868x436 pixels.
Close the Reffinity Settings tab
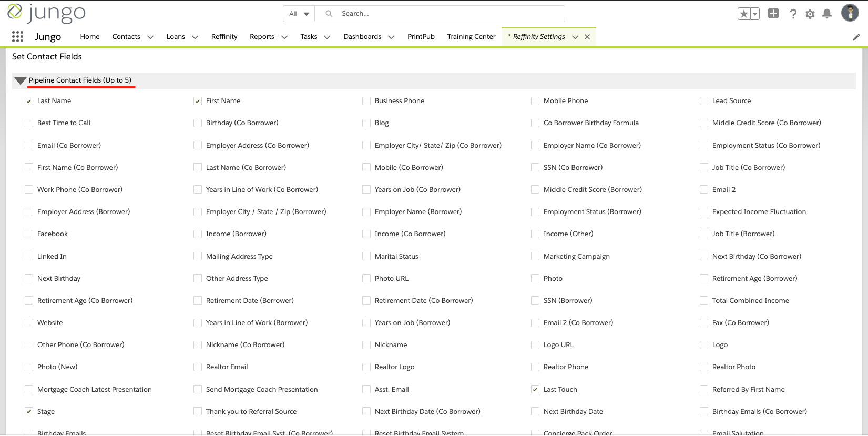click(x=587, y=37)
